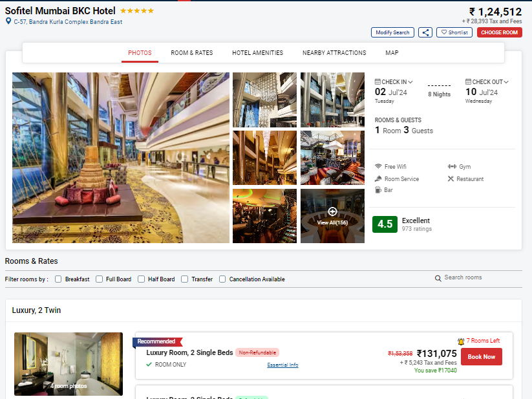Open the Map tab

[x=392, y=53]
